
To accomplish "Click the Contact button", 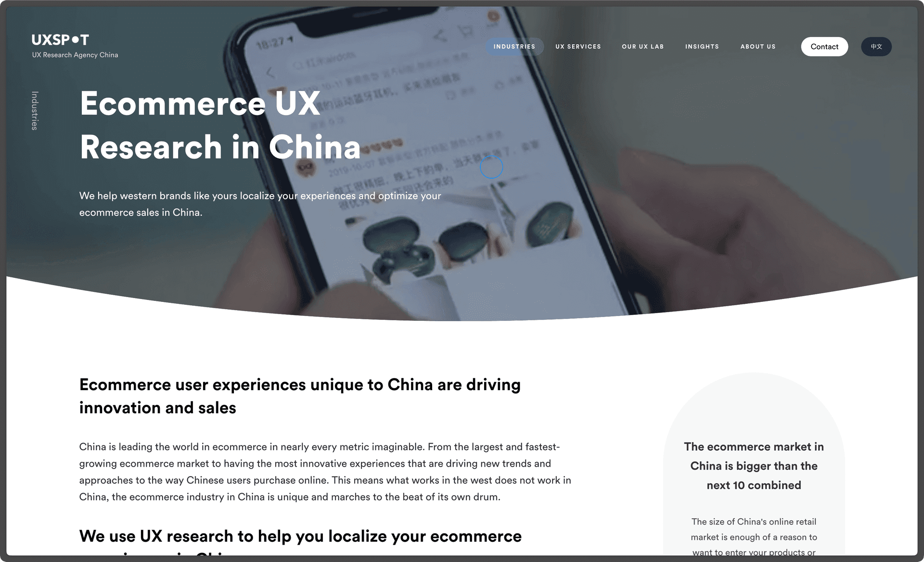I will tap(824, 46).
